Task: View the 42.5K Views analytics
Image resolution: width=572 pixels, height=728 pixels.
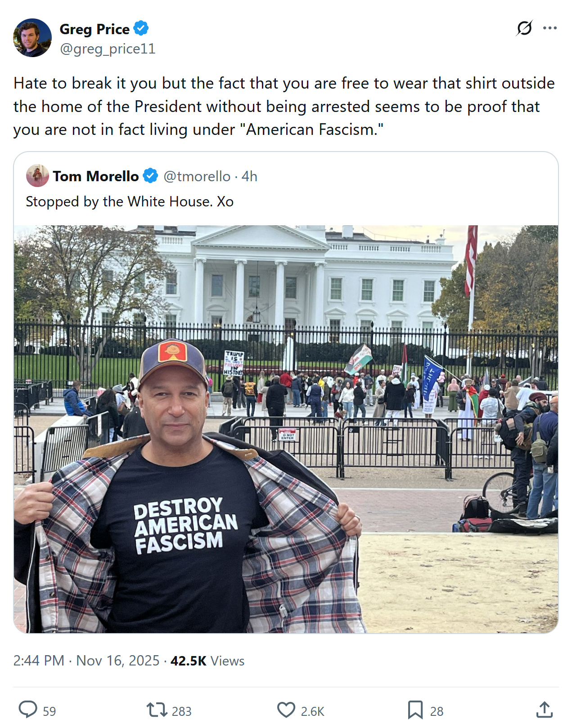Action: [207, 661]
